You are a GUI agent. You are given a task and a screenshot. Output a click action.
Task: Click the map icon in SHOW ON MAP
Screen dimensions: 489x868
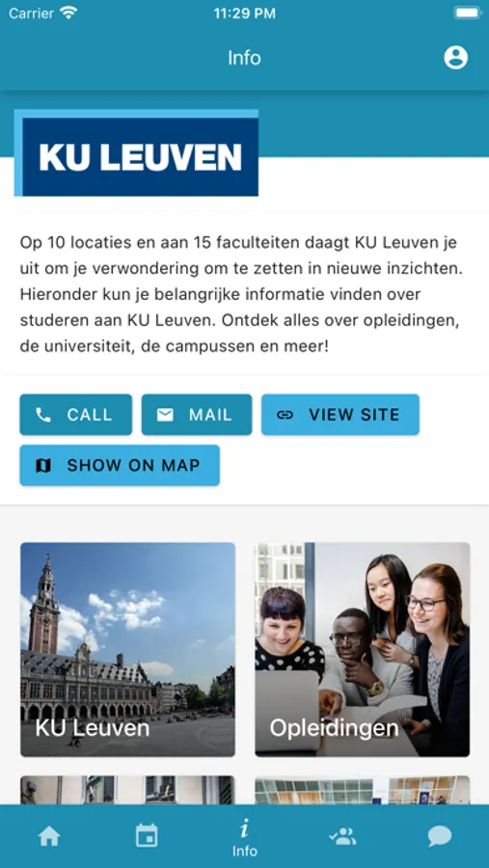43,466
